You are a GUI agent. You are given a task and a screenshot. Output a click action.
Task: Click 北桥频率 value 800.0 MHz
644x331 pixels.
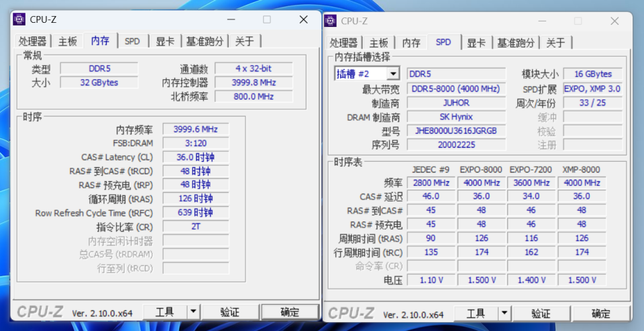tap(254, 97)
